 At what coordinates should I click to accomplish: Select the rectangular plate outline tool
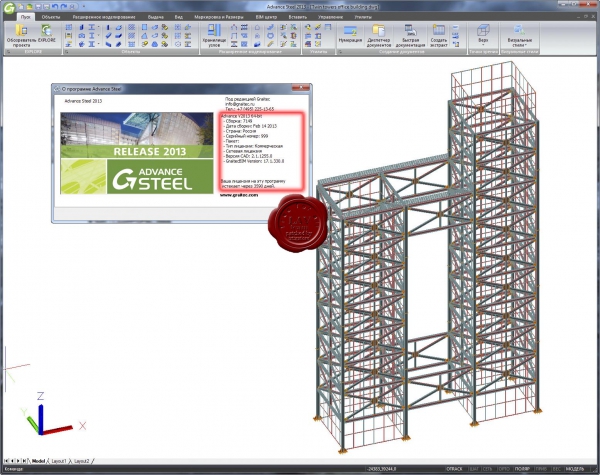pos(144,27)
